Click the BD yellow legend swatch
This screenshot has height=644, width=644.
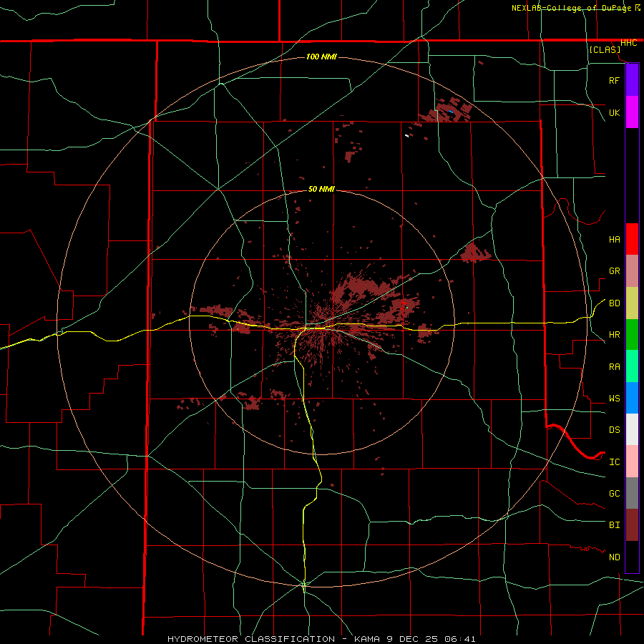click(632, 303)
